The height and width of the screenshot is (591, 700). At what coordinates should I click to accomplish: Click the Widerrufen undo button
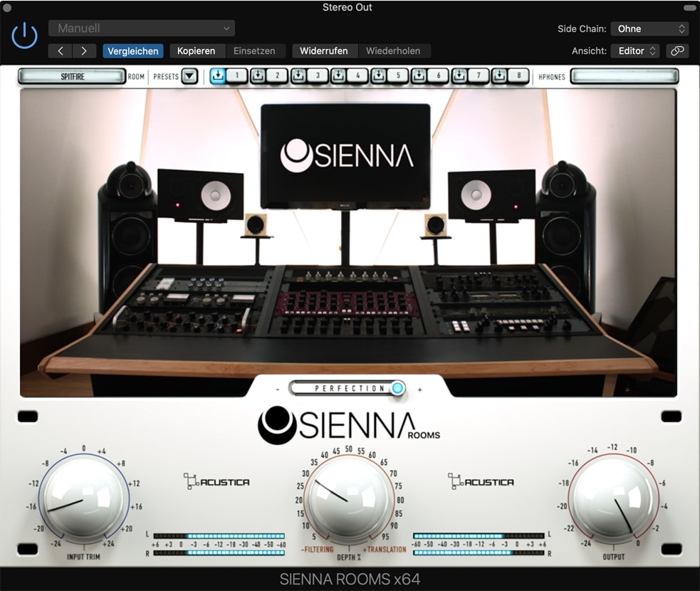click(324, 51)
